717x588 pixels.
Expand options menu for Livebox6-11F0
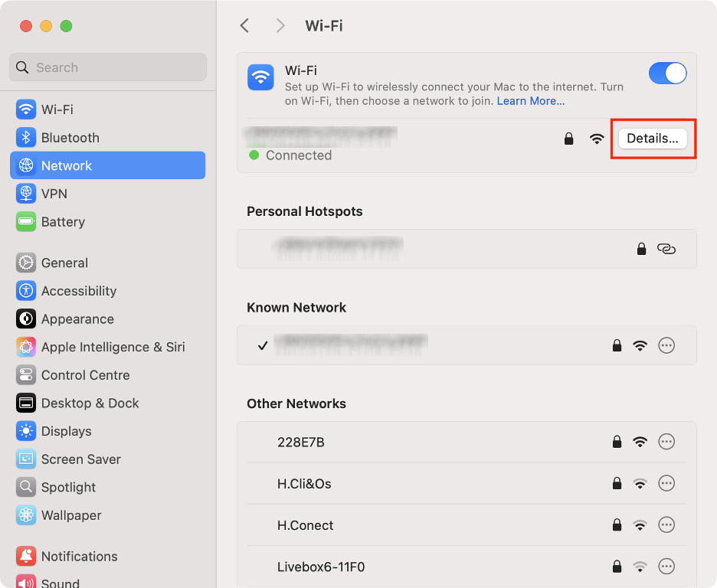tap(666, 567)
